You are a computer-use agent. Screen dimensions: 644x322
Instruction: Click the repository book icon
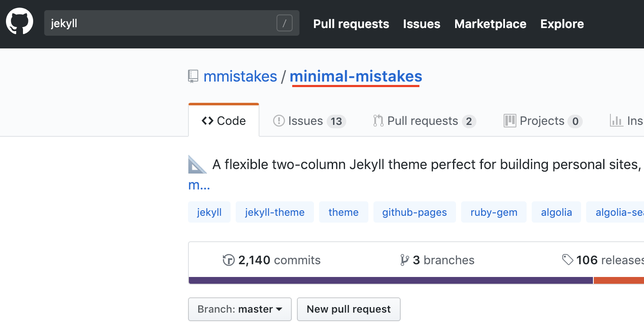(193, 77)
